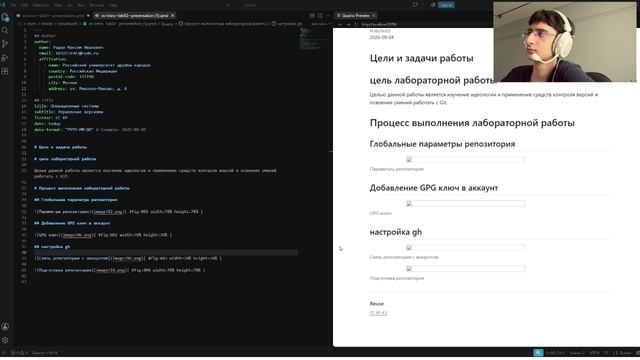Click the Reuse label in preview

point(376,304)
